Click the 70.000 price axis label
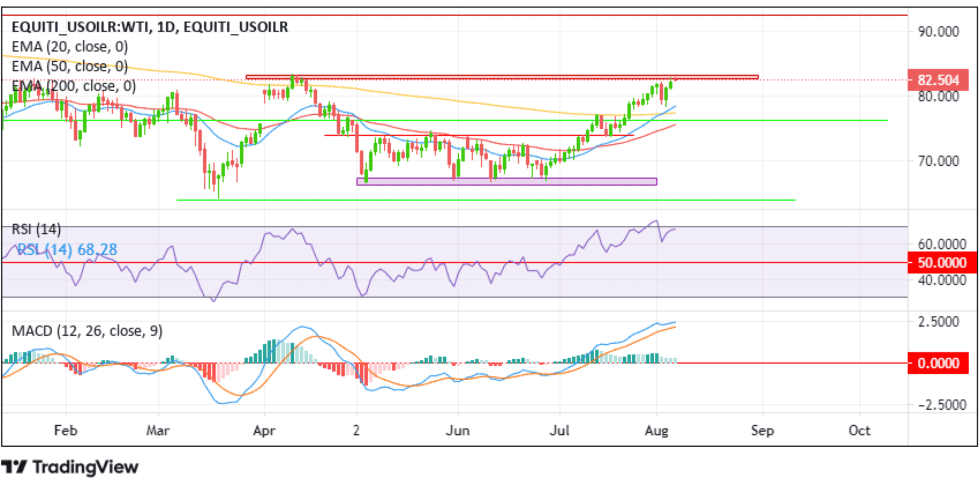 938,161
